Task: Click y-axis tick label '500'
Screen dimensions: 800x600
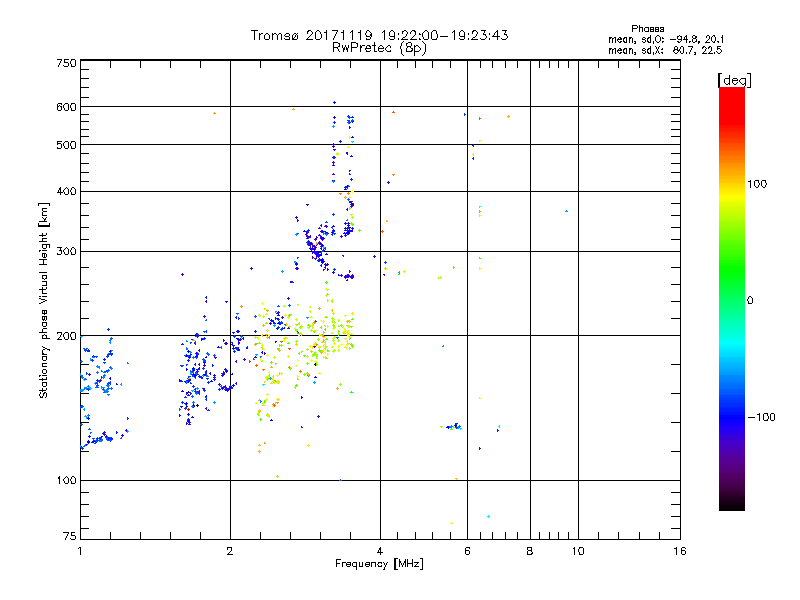Action: (67, 145)
